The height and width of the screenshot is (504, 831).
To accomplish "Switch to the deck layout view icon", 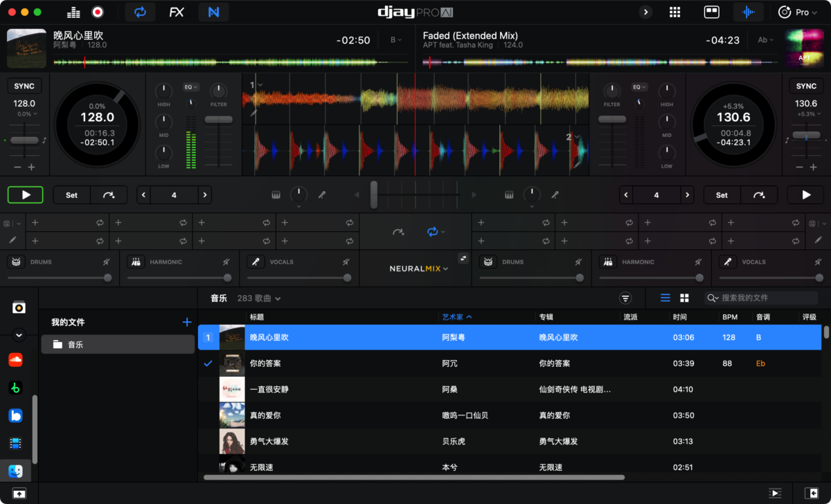I will (711, 12).
